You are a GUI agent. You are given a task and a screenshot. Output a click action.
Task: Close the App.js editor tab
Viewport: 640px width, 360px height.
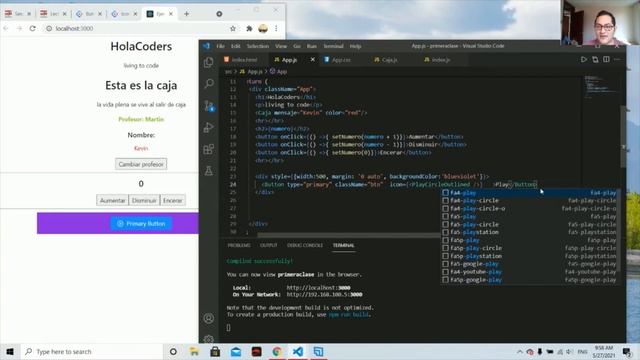(312, 60)
